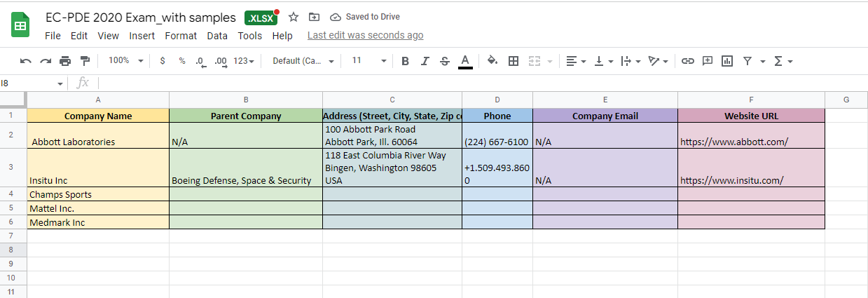Open the Format menu

[x=181, y=36]
